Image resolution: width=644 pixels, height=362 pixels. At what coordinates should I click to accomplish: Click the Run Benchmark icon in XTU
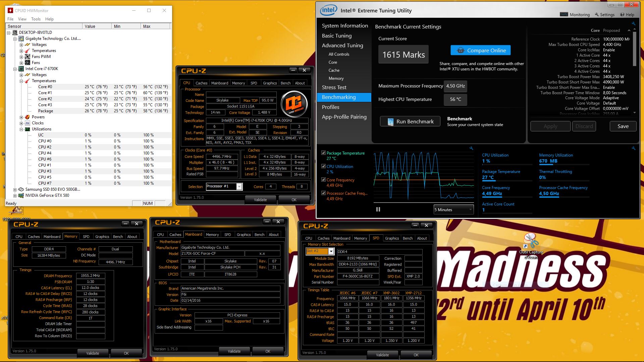[x=390, y=122]
